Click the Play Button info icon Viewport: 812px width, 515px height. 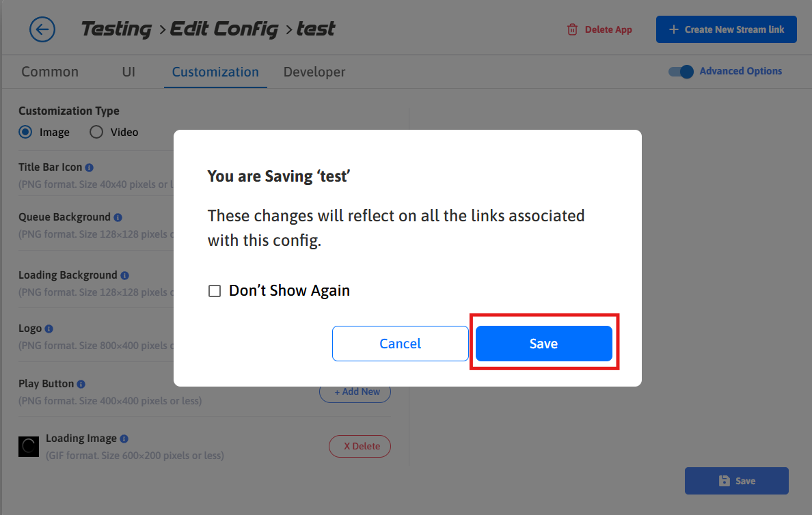81,384
